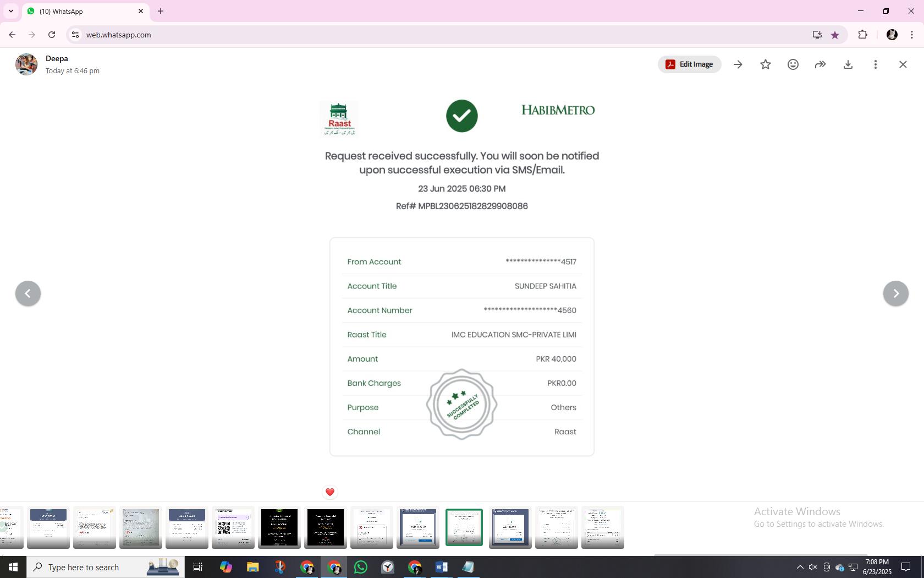Open emoji reaction picker
The width and height of the screenshot is (924, 578).
pos(793,64)
